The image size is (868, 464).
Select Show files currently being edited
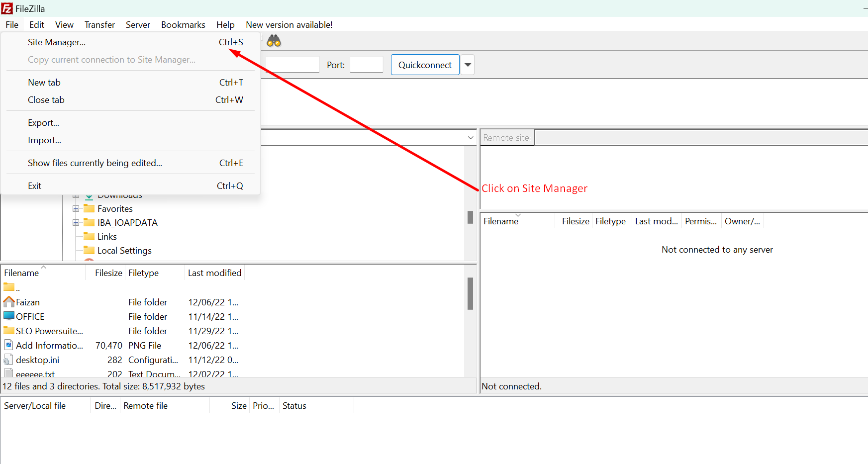(x=130, y=163)
